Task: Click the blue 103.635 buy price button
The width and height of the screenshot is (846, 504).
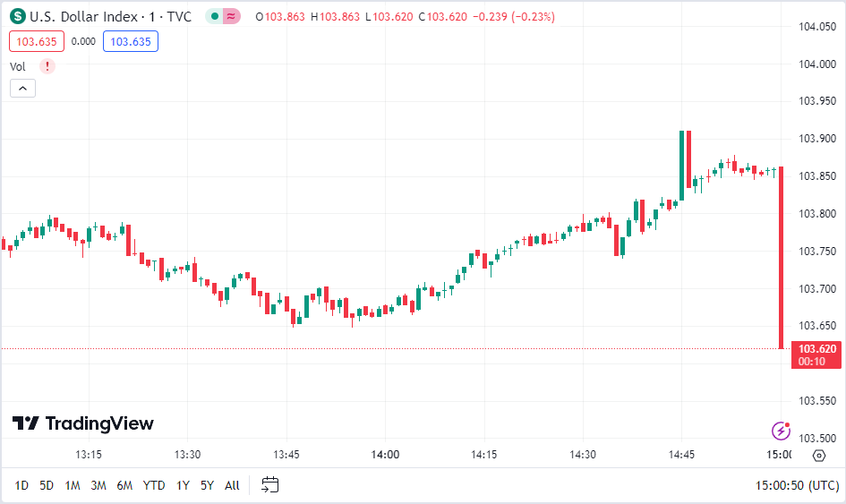Action: [131, 41]
